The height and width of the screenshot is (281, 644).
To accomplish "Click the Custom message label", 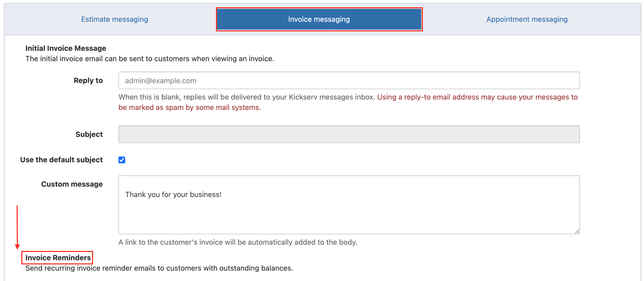I will coord(72,184).
